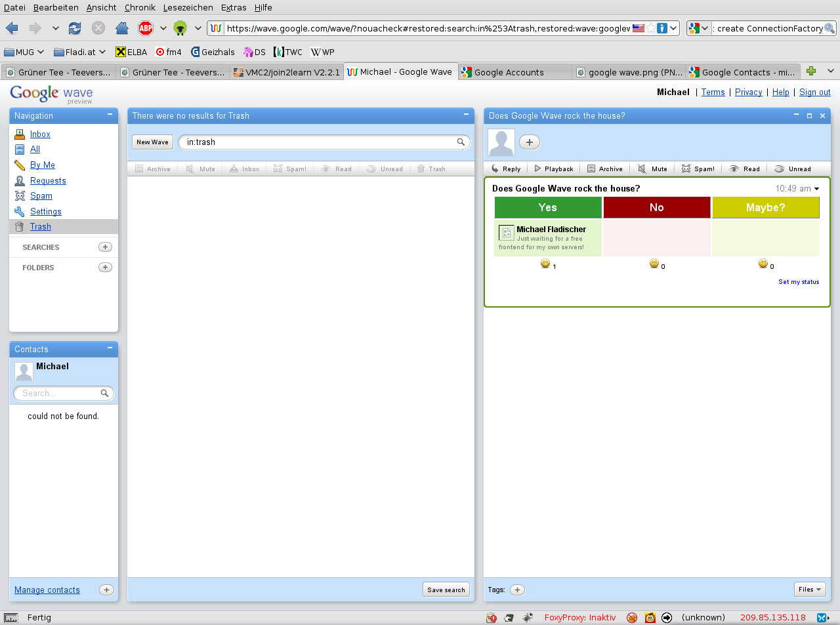Screen dimensions: 840x625
Task: Switch to the Google Contacts tab
Action: coord(743,72)
